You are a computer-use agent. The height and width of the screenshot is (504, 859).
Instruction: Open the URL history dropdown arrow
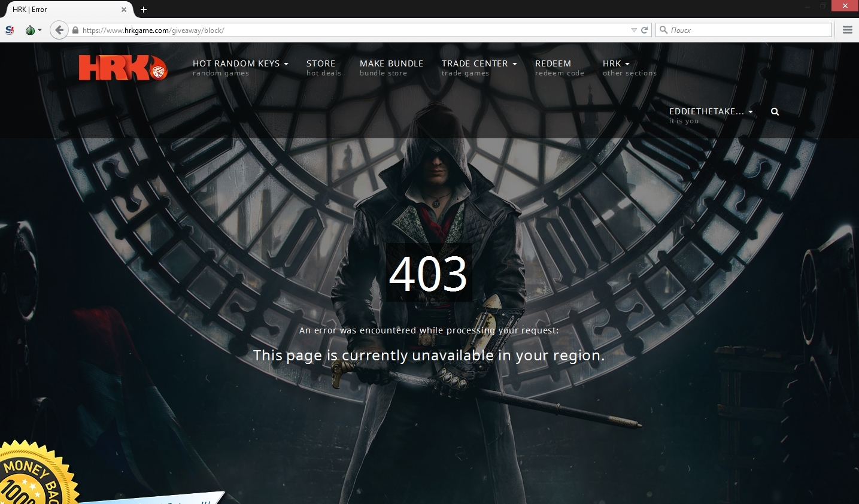(x=634, y=30)
